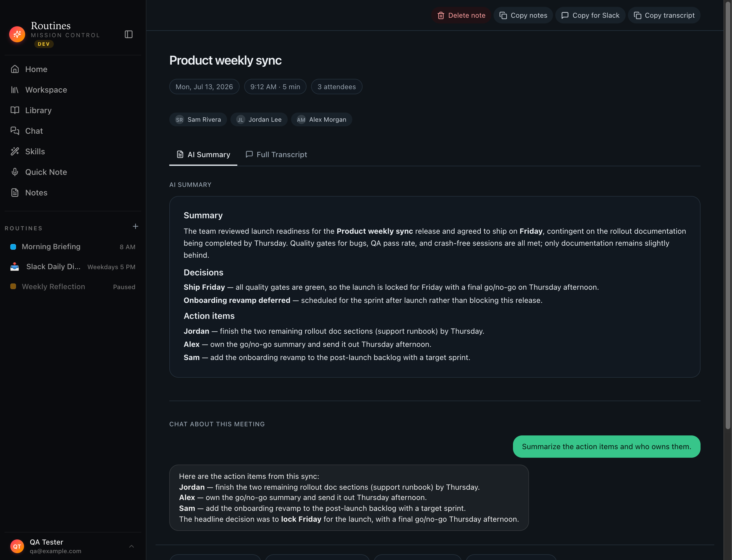Click the Skills magic wand icon
Image resolution: width=732 pixels, height=560 pixels.
coord(15,151)
